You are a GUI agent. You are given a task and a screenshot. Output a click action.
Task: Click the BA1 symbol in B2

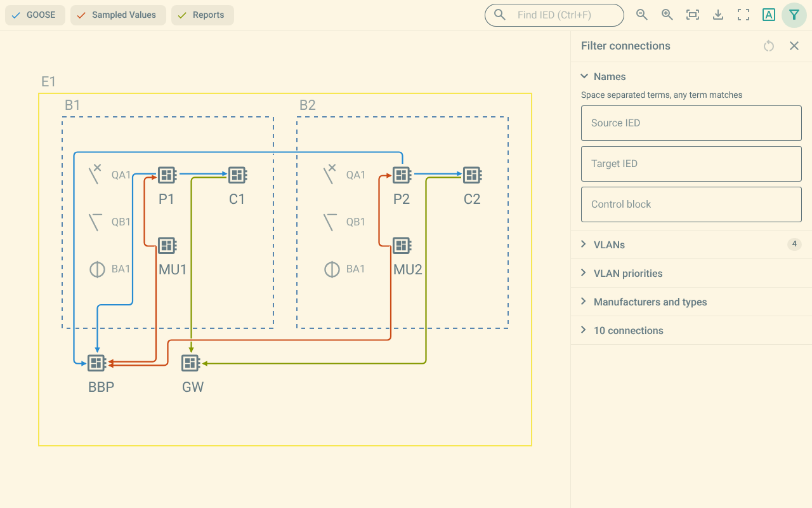coord(331,269)
